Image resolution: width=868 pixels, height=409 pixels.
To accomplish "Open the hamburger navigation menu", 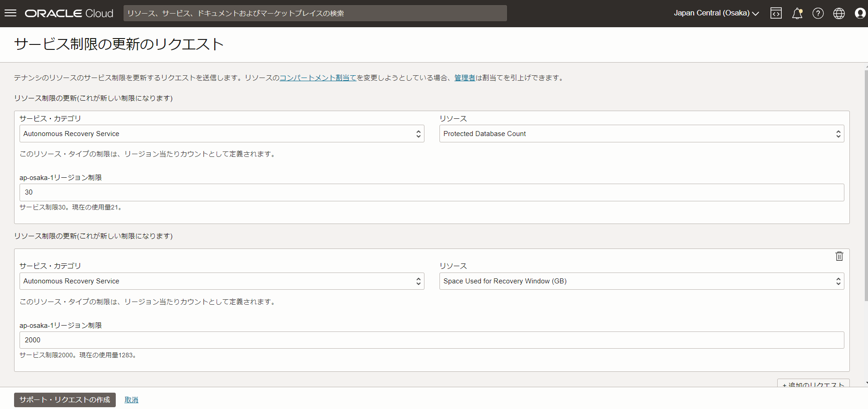I will pos(10,13).
